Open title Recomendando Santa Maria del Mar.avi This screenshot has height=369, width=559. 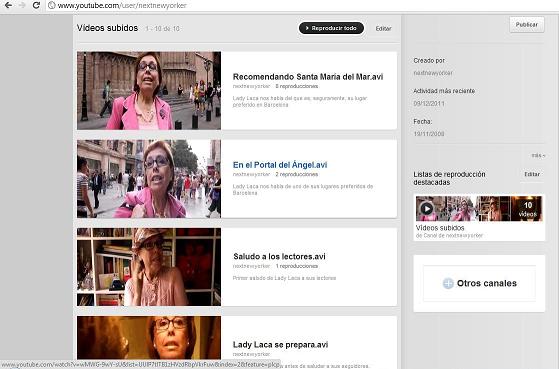pyautogui.click(x=308, y=77)
